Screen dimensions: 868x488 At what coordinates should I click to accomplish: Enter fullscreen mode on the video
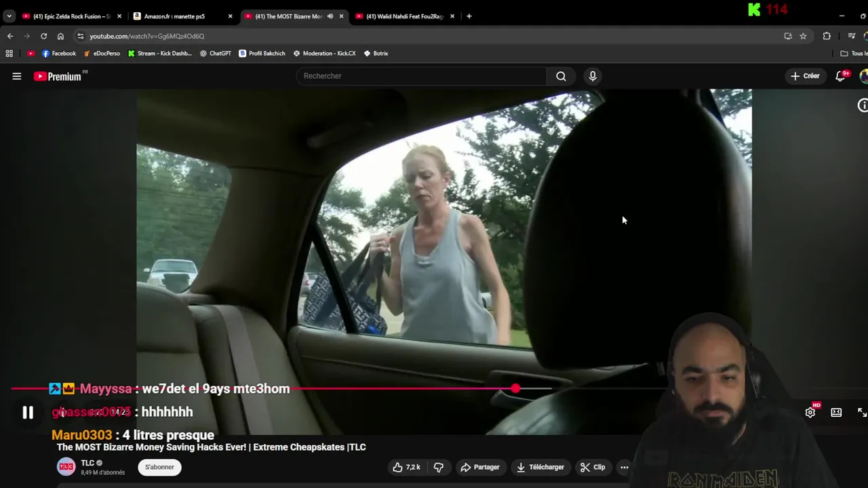pyautogui.click(x=863, y=412)
